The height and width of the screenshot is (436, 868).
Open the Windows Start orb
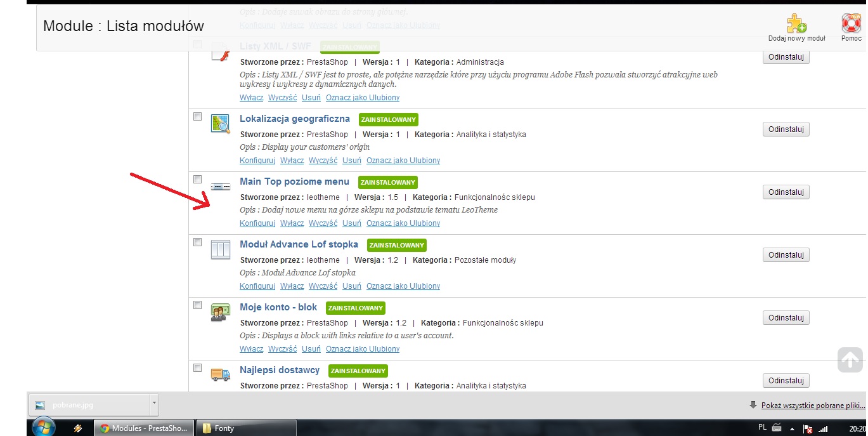(42, 428)
